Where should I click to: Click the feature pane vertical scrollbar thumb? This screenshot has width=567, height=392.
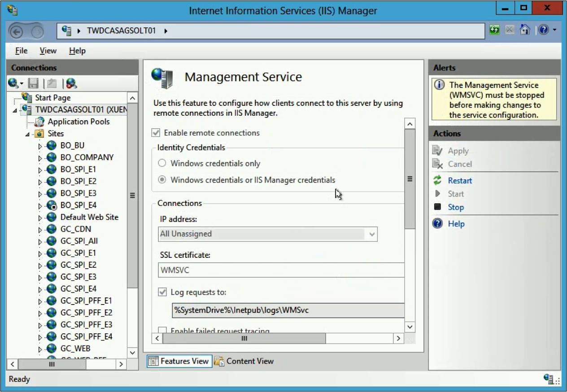click(410, 179)
